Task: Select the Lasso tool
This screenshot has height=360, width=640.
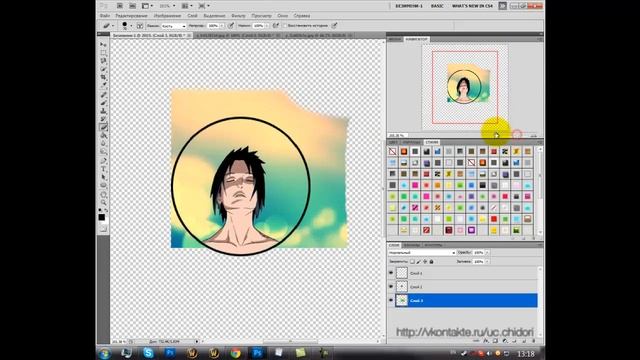Action: click(x=104, y=60)
